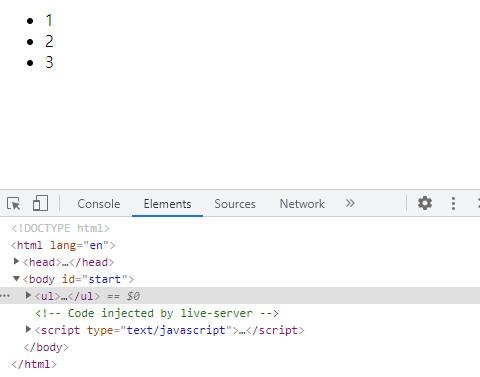Open the DevTools three-dot menu
The width and height of the screenshot is (480, 377).
pos(453,203)
